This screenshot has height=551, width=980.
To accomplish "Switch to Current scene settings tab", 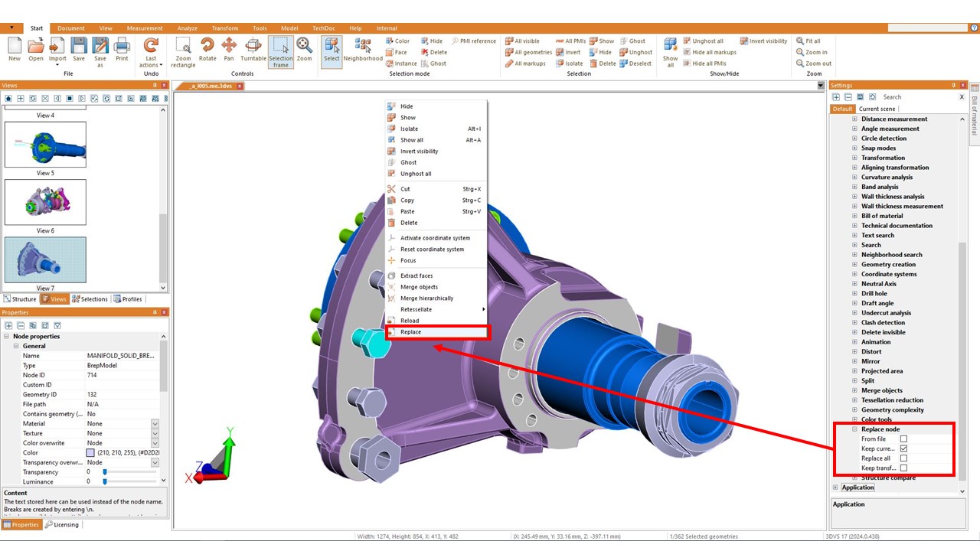I will pos(877,109).
